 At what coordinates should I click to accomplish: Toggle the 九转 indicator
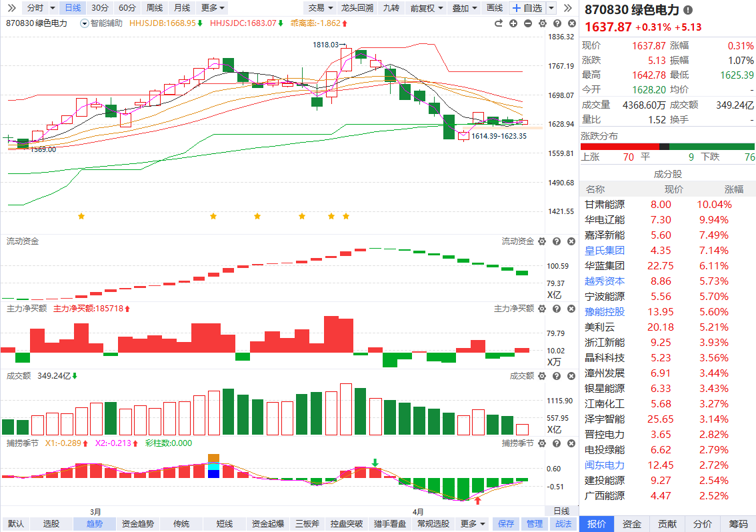pos(391,8)
